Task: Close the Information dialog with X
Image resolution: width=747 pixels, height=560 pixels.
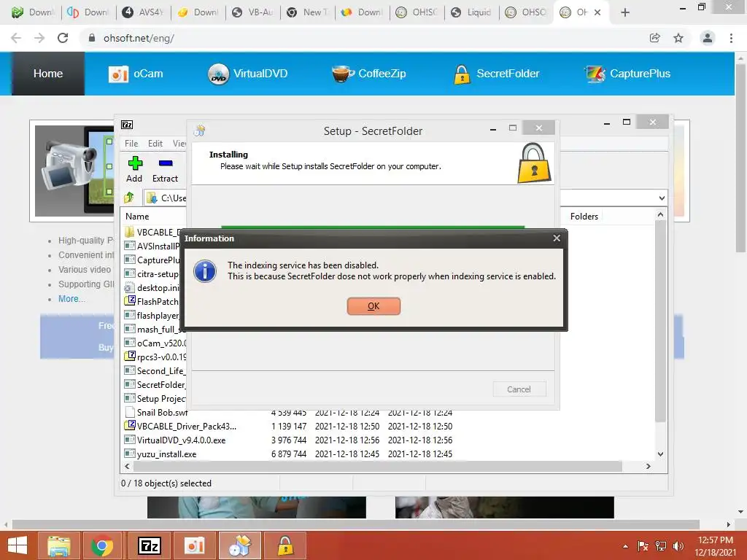Action: 557,238
